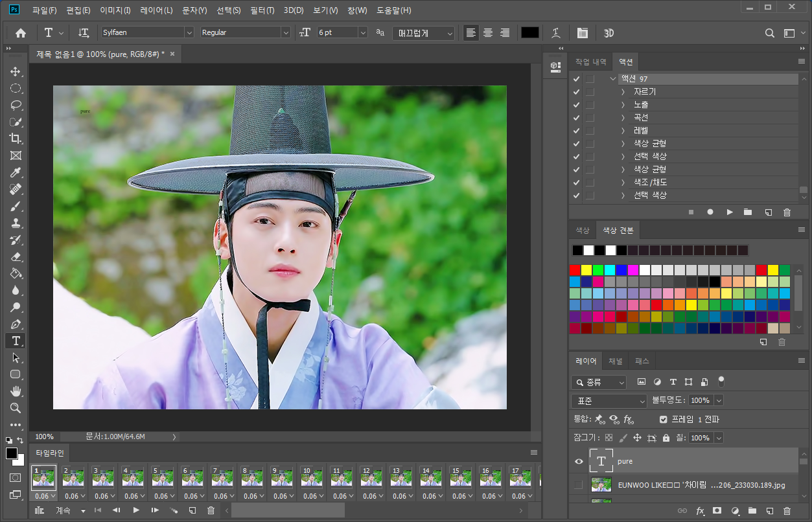Select the Brush tool

click(x=16, y=206)
